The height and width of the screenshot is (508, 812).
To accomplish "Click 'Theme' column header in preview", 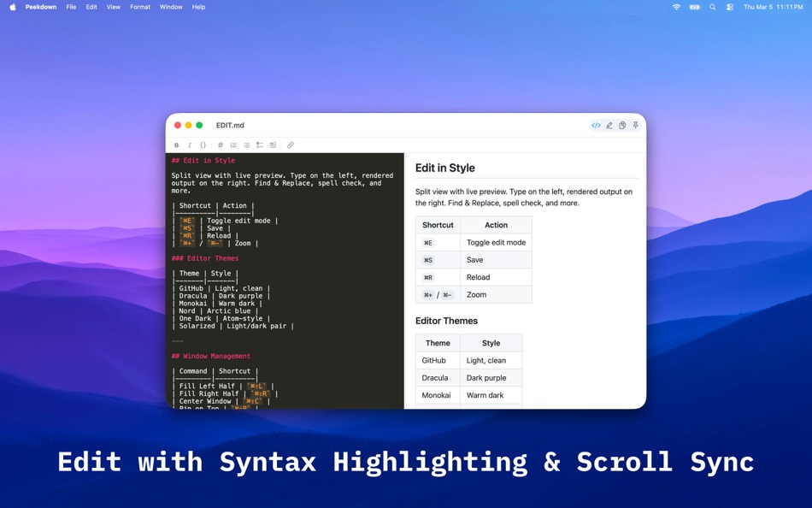I will (x=438, y=343).
